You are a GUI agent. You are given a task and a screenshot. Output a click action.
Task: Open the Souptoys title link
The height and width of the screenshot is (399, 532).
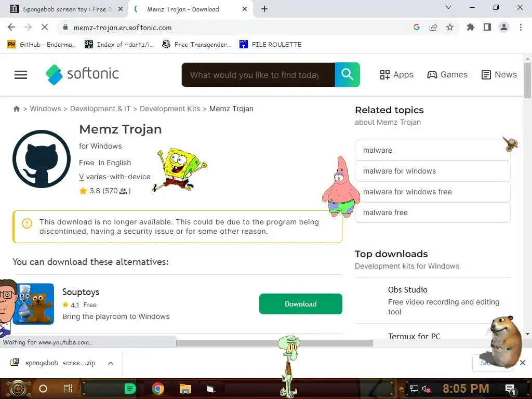pos(81,292)
